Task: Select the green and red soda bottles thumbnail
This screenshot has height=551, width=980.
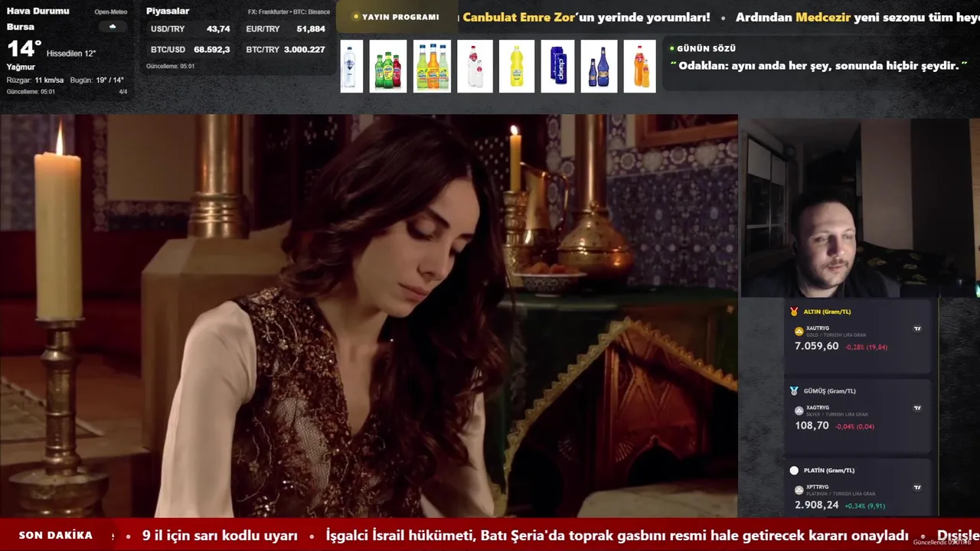Action: click(387, 67)
